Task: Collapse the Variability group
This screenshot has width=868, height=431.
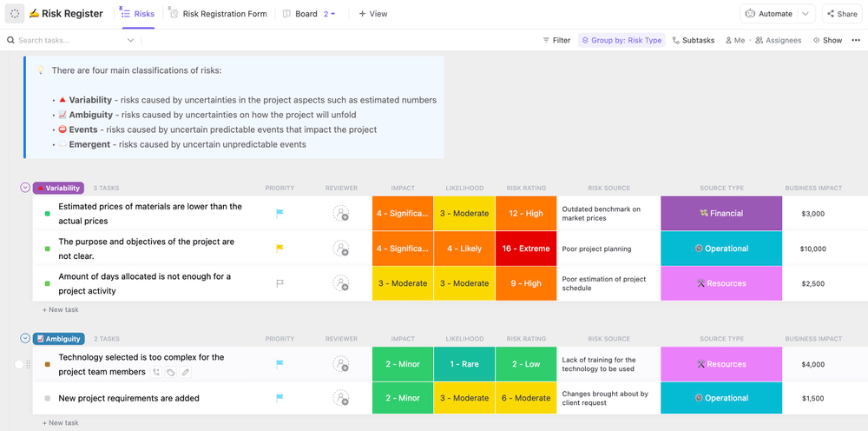Action: [x=25, y=188]
